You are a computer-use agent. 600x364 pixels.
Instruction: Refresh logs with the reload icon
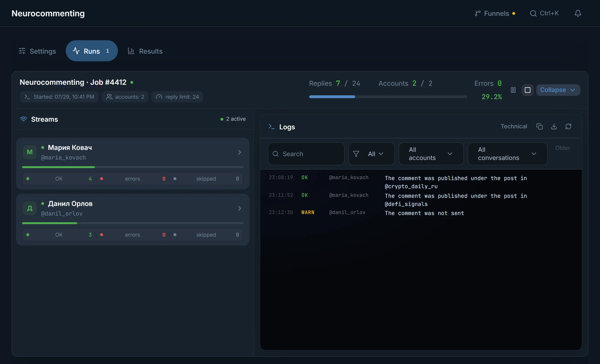click(x=568, y=126)
